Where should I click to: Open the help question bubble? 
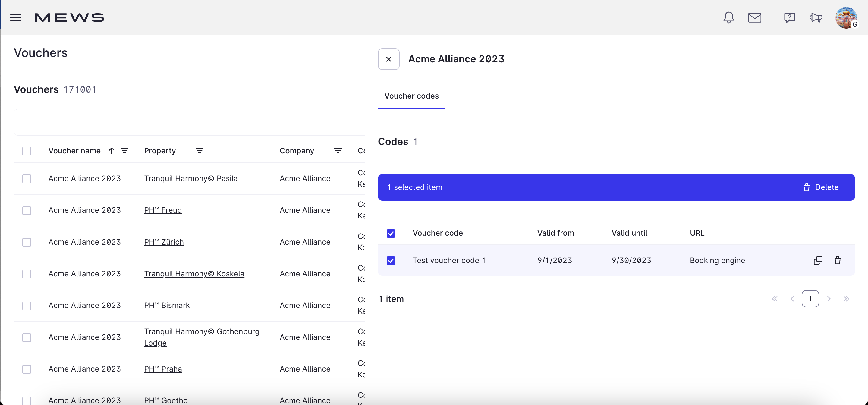[790, 17]
